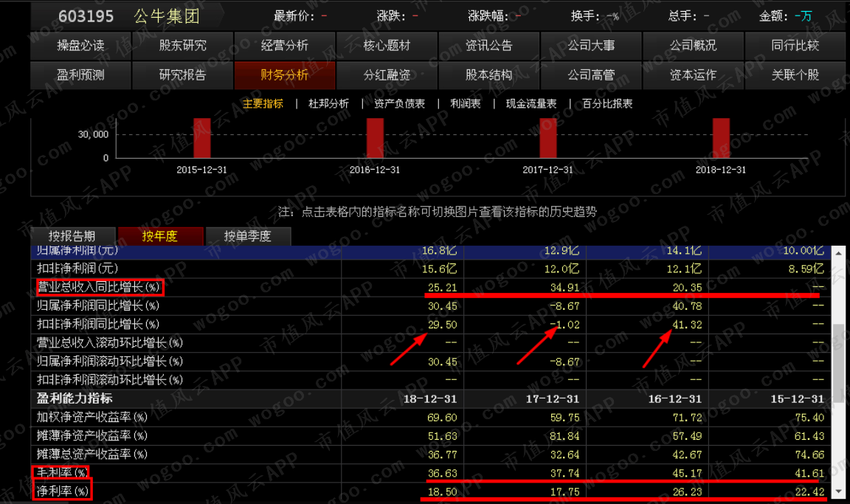Select the 按年度 view tab
Screen dimensions: 850x504
coord(160,236)
